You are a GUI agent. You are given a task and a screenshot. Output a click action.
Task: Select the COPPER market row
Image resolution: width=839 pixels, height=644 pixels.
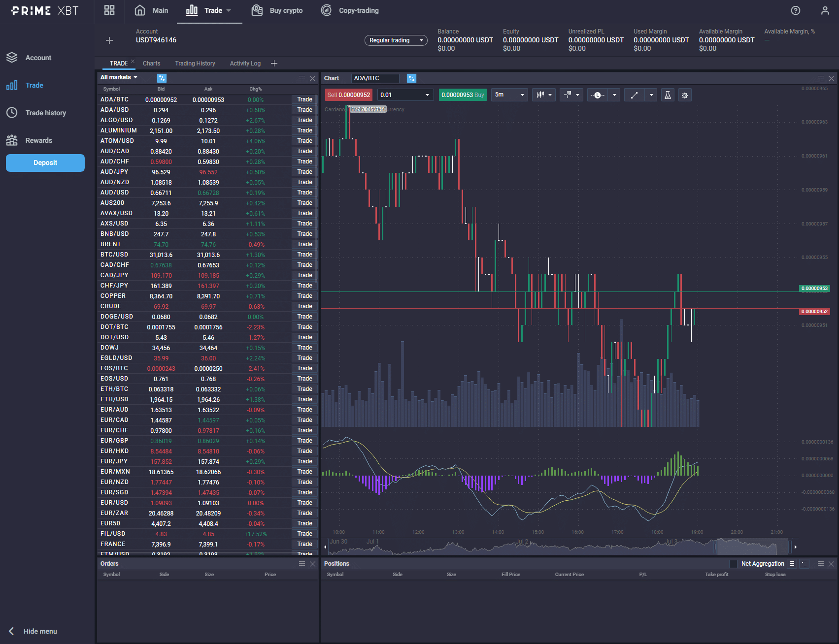pyautogui.click(x=207, y=296)
